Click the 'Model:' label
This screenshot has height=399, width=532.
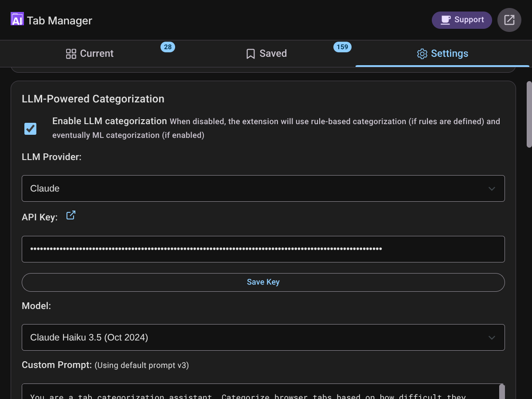coord(36,306)
